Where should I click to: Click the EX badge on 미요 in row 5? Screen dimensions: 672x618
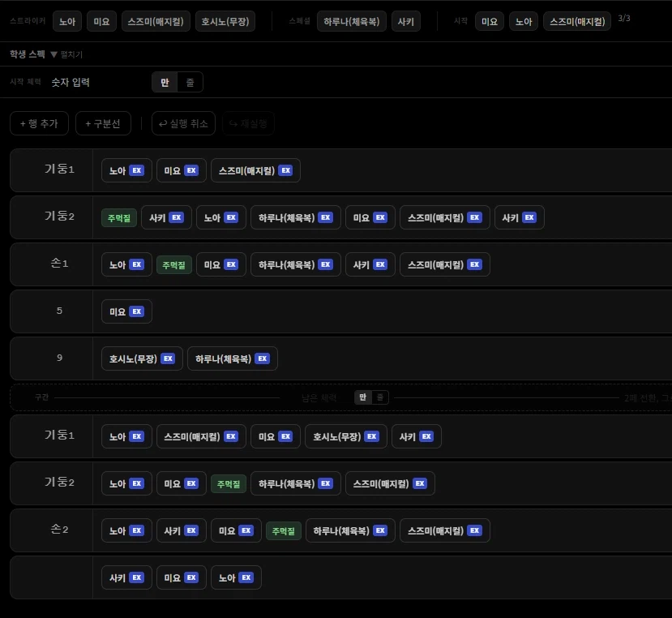136,311
